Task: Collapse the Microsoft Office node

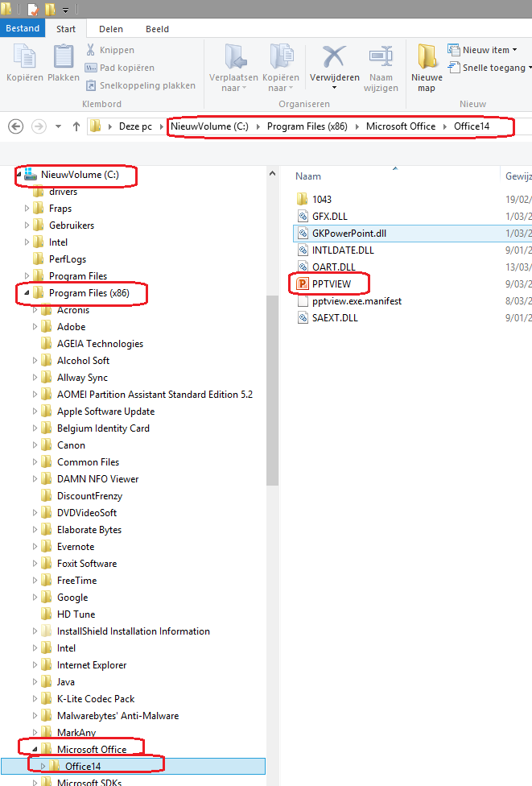Action: pyautogui.click(x=35, y=750)
